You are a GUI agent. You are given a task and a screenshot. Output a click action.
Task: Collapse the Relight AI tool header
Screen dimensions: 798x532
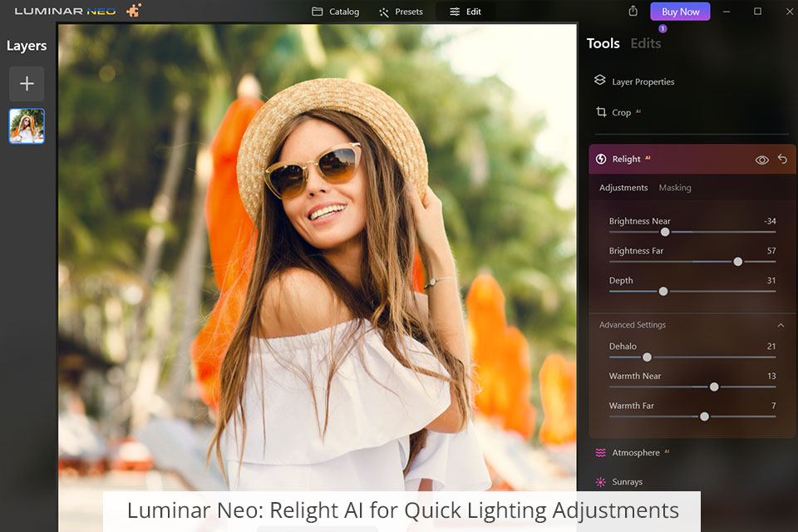[692, 160]
